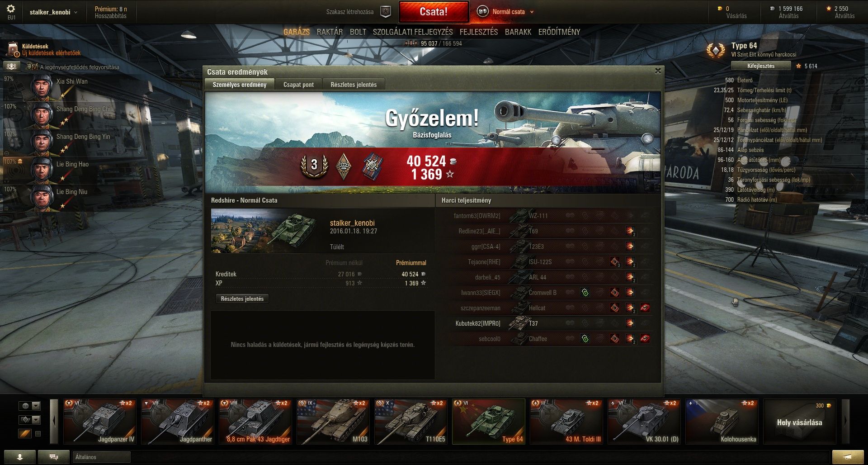Click the Mastery badge 3 icon

pyautogui.click(x=314, y=165)
